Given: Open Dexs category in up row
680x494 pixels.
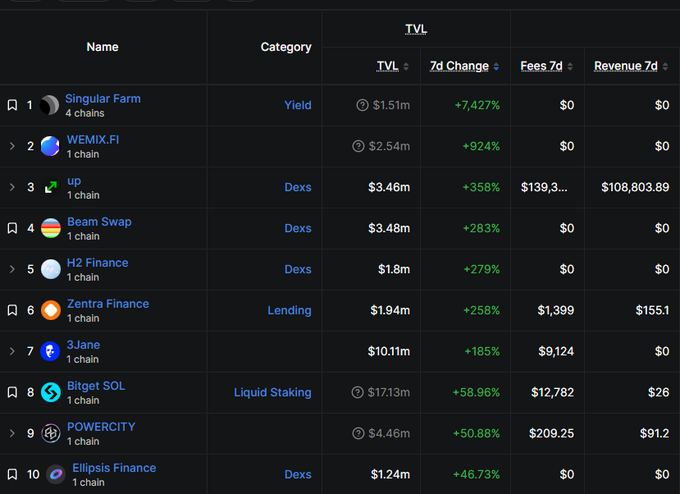Looking at the screenshot, I should pos(298,187).
